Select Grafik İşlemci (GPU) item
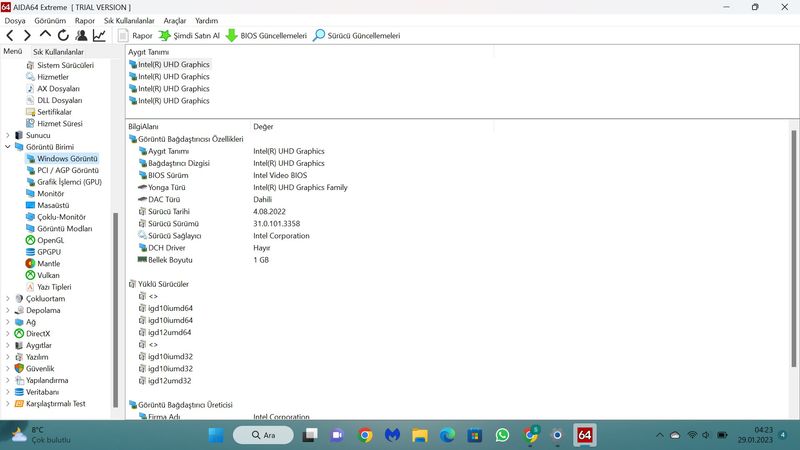Screen dimensions: 800x450 (x=64, y=182)
